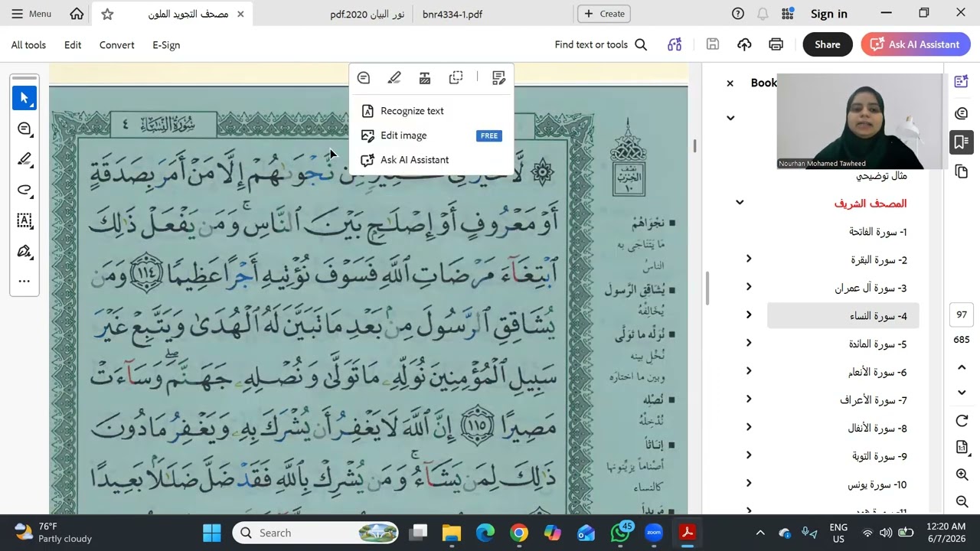Open the Convert menu
Image resolution: width=980 pixels, height=551 pixels.
coord(116,45)
